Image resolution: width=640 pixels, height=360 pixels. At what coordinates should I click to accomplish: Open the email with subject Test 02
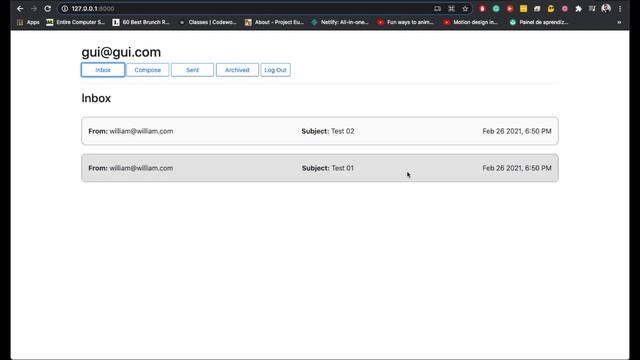coord(320,131)
